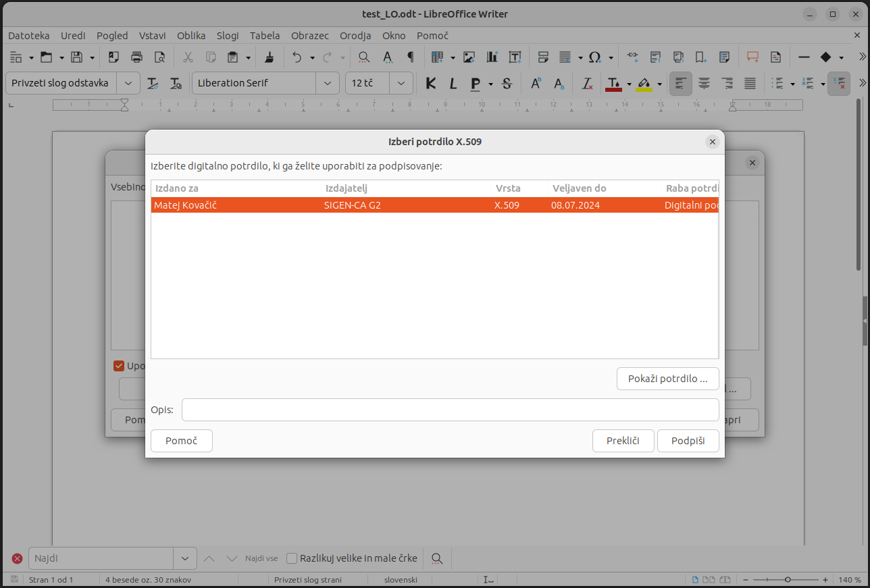Click the Prekliči button

point(623,441)
